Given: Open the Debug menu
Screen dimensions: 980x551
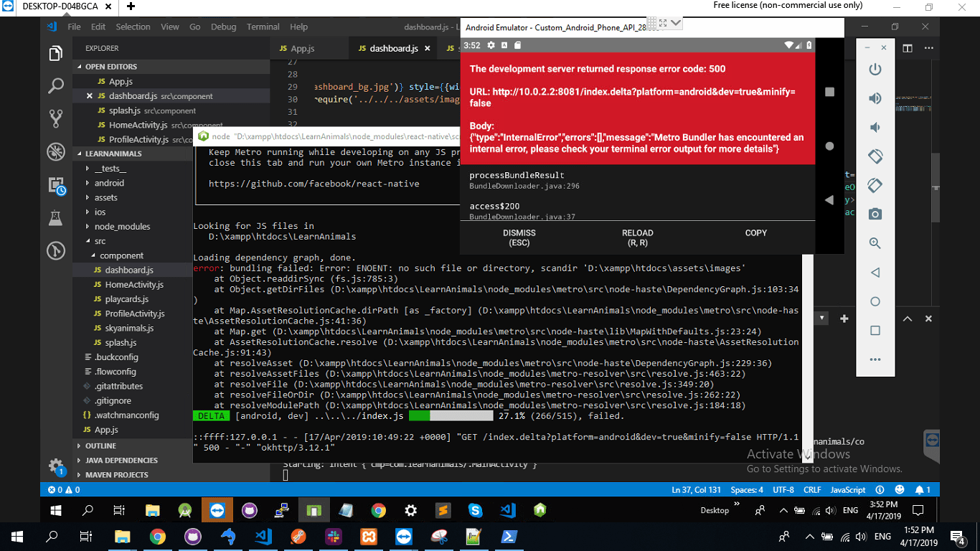Looking at the screenshot, I should tap(223, 27).
